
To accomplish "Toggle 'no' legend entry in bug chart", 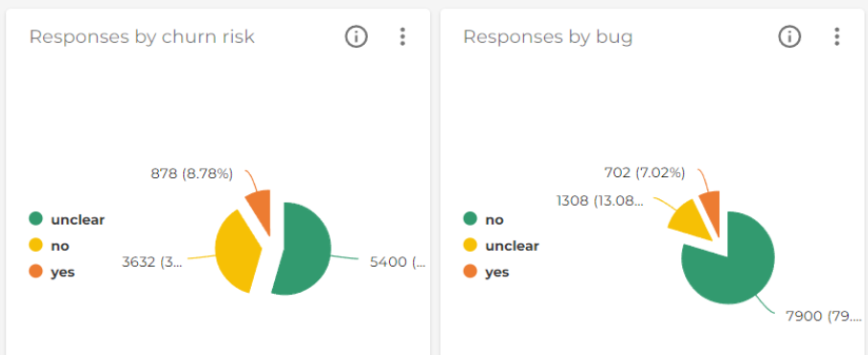I will click(484, 219).
